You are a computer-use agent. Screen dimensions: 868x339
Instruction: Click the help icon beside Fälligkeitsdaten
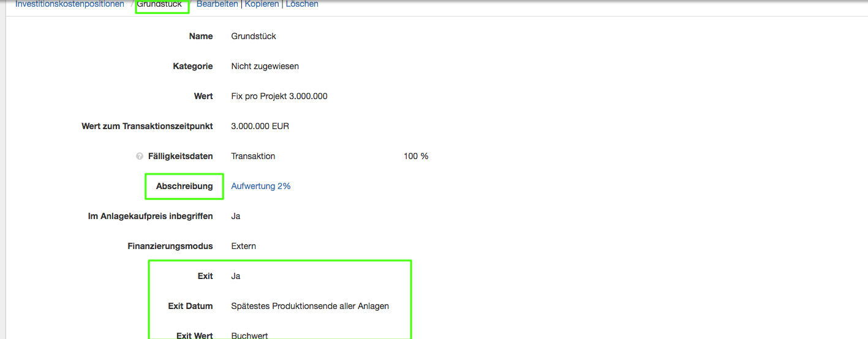coord(140,157)
